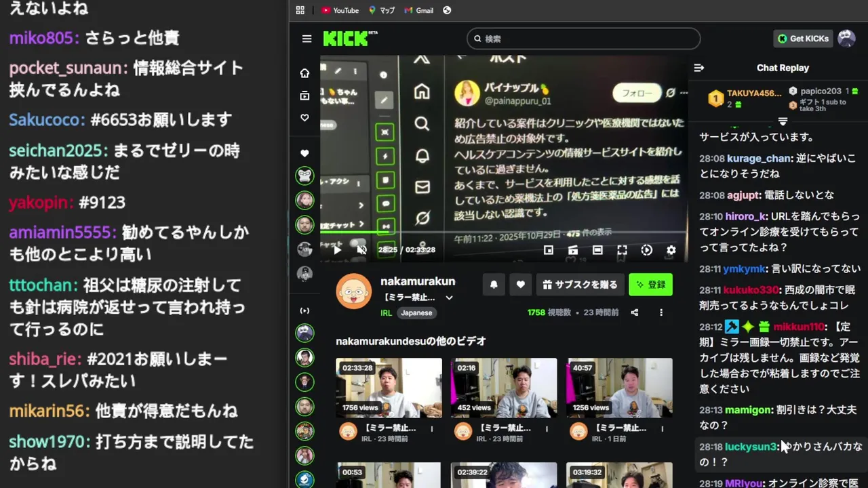
Task: Open options menu for the 1256 views video
Action: (663, 428)
